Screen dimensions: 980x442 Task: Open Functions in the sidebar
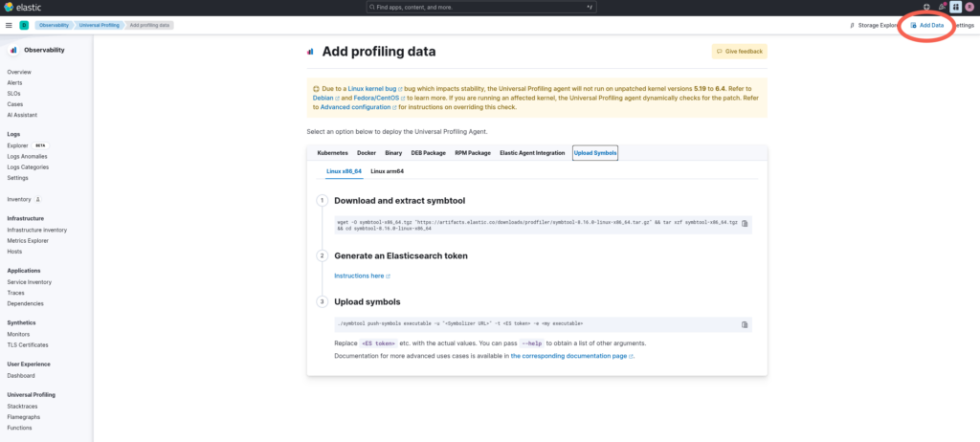19,428
